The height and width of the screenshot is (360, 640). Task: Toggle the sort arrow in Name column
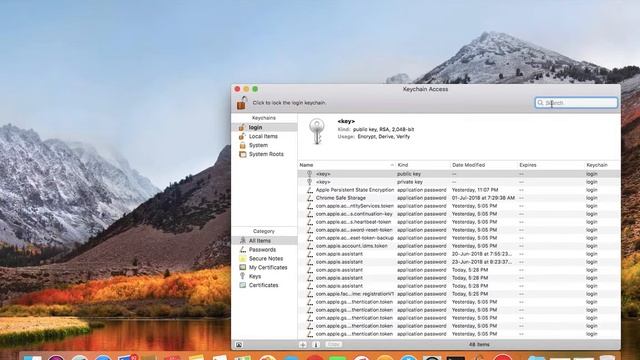pos(392,165)
